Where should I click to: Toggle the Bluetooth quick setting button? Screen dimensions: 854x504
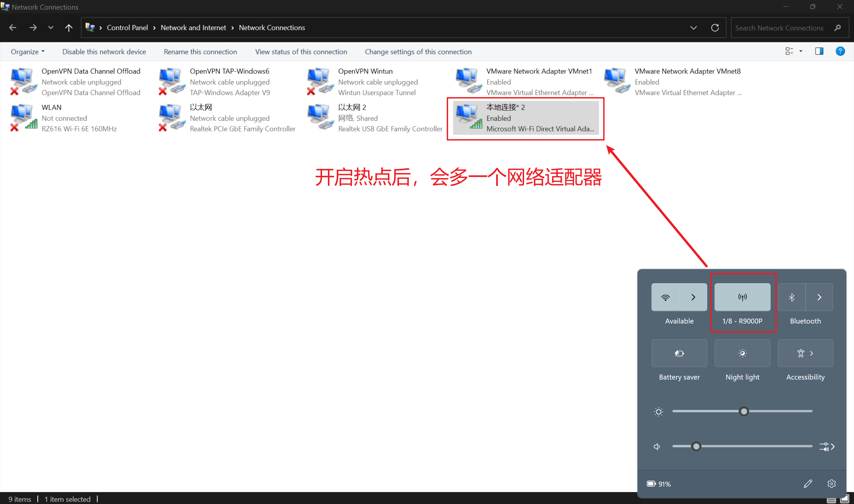(x=791, y=297)
